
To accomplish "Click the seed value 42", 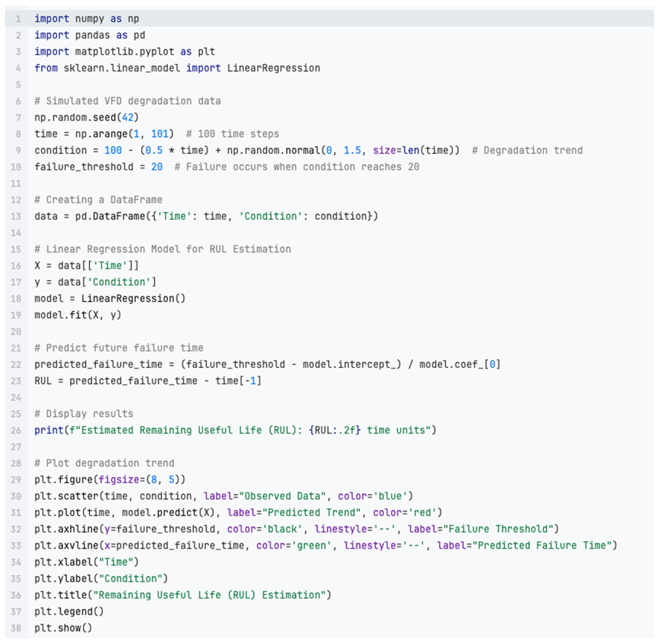I will pyautogui.click(x=128, y=118).
